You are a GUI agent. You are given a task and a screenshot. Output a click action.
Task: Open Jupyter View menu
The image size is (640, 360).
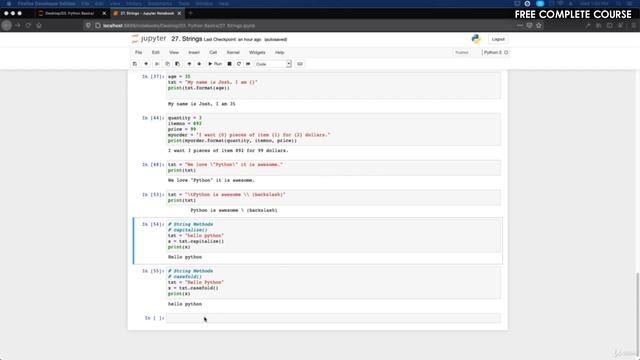174,53
